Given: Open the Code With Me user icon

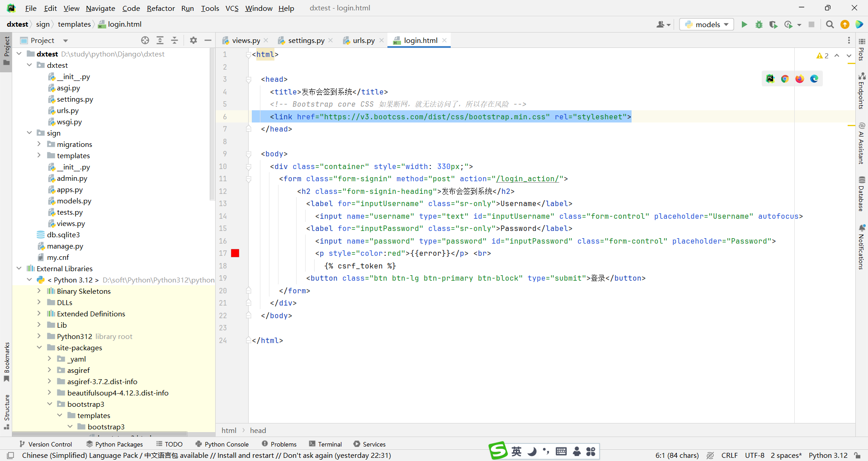Looking at the screenshot, I should click(663, 24).
